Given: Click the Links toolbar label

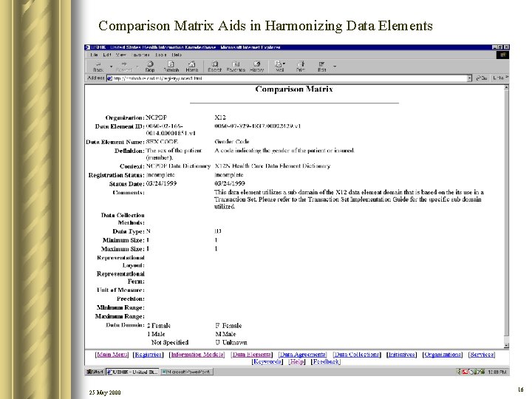Looking at the screenshot, I should pos(500,78).
